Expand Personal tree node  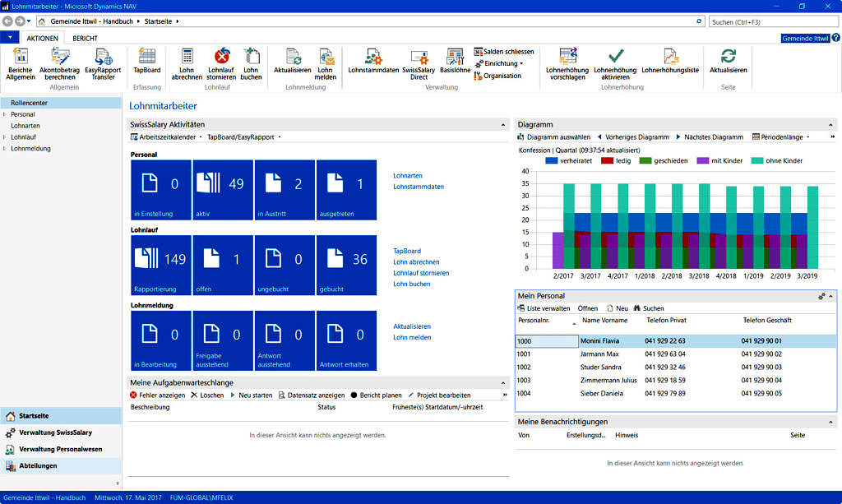pyautogui.click(x=5, y=114)
